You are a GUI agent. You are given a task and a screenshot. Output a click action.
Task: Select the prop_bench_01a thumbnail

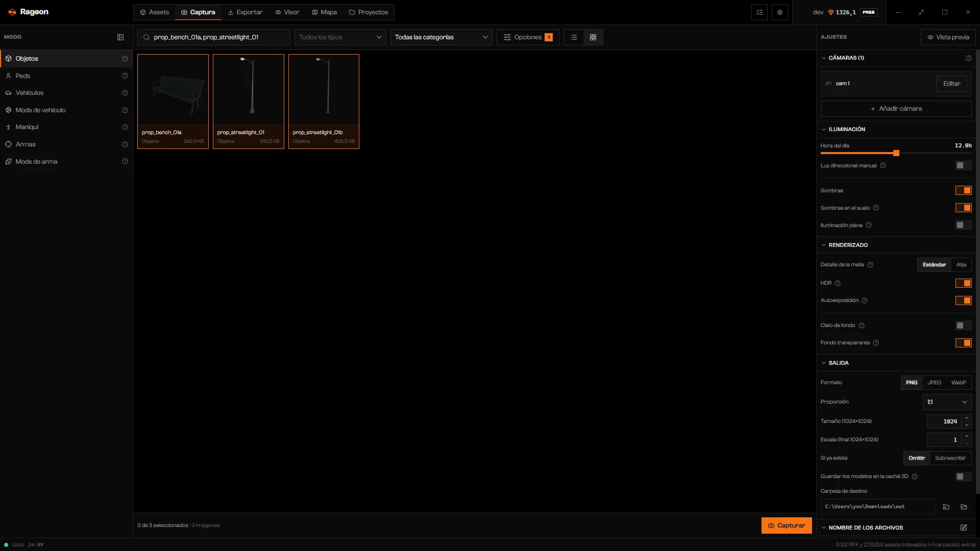click(x=173, y=102)
